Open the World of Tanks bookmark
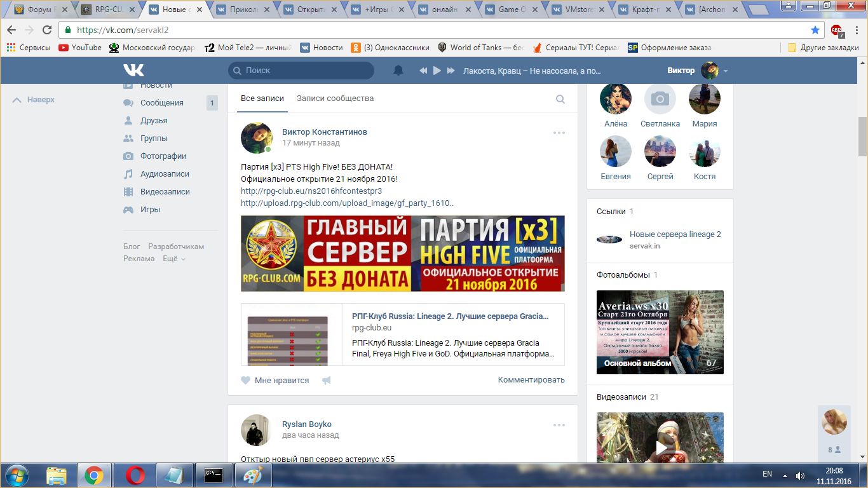Image resolution: width=868 pixels, height=488 pixels. pos(480,48)
